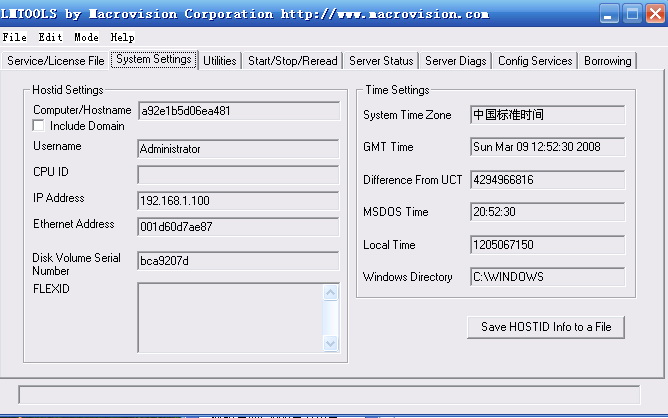Click the empty CPU ID field
668x418 pixels.
tap(238, 175)
